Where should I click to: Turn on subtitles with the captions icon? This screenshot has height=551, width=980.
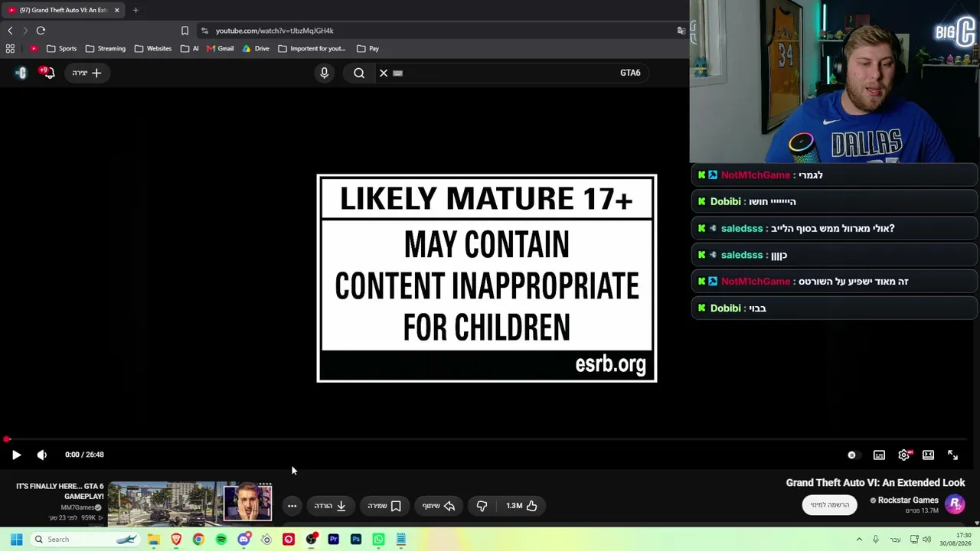click(x=879, y=455)
